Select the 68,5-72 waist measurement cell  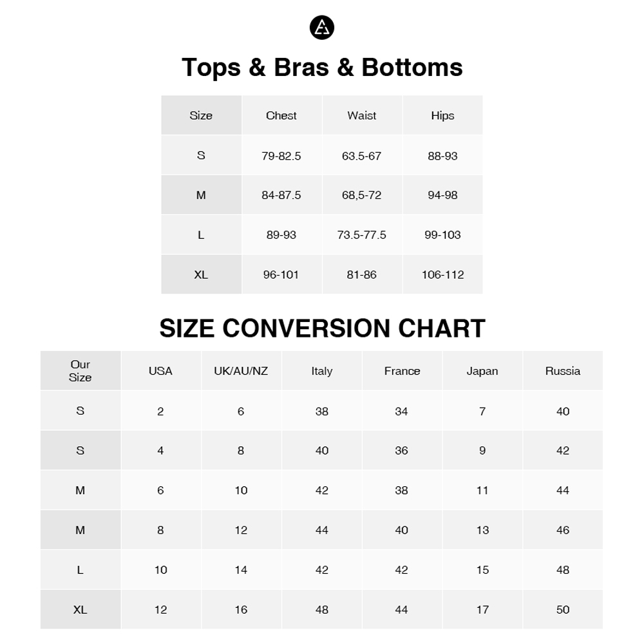[362, 195]
